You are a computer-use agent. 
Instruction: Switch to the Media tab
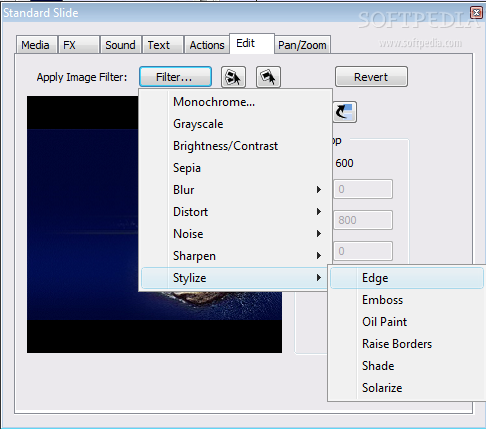tap(36, 45)
